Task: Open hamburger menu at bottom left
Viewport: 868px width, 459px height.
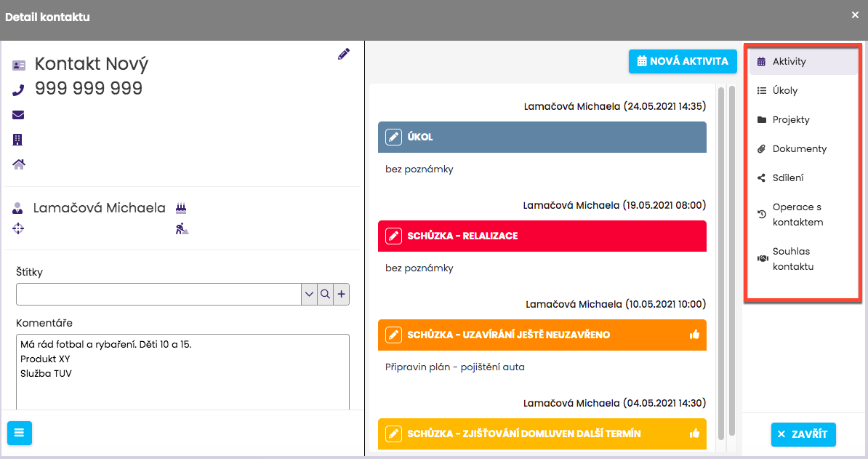Action: (20, 433)
